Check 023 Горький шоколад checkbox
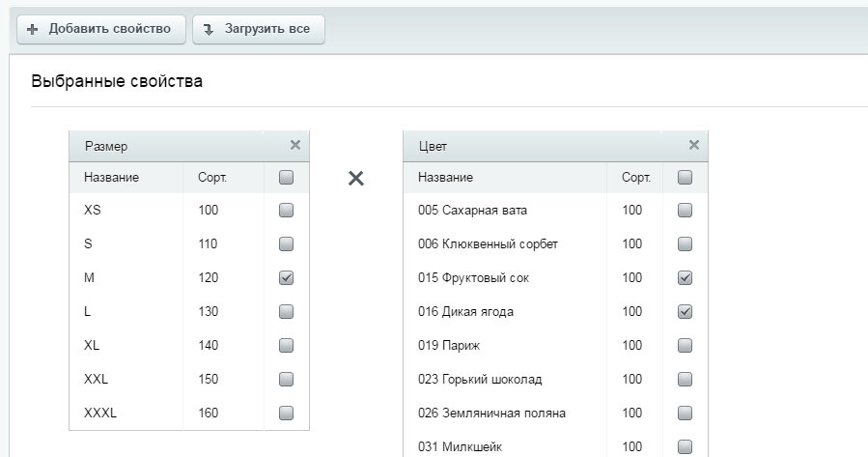The height and width of the screenshot is (457, 868). click(x=685, y=380)
